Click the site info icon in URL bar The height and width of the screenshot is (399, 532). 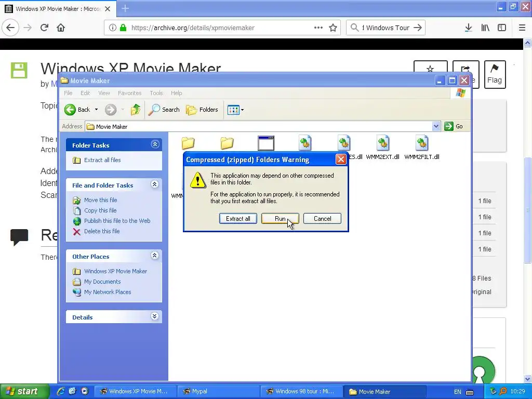click(x=112, y=28)
